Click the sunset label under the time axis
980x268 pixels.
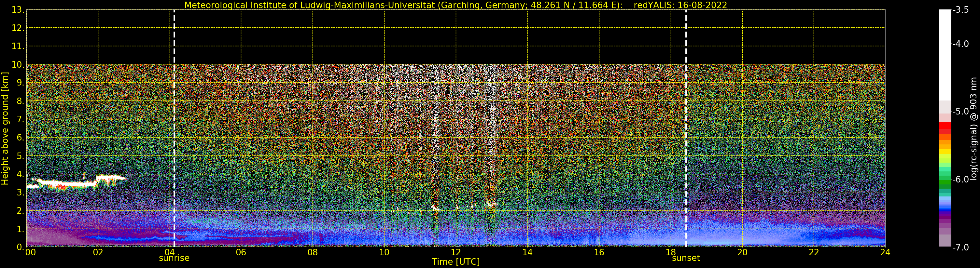pyautogui.click(x=686, y=258)
